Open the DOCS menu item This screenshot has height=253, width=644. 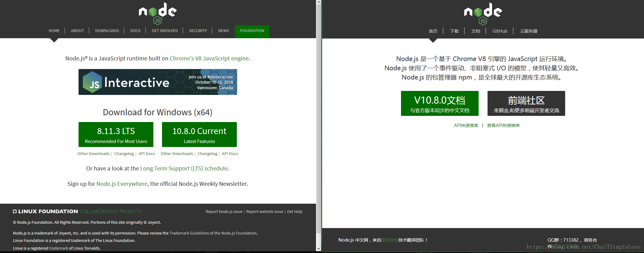click(x=135, y=31)
